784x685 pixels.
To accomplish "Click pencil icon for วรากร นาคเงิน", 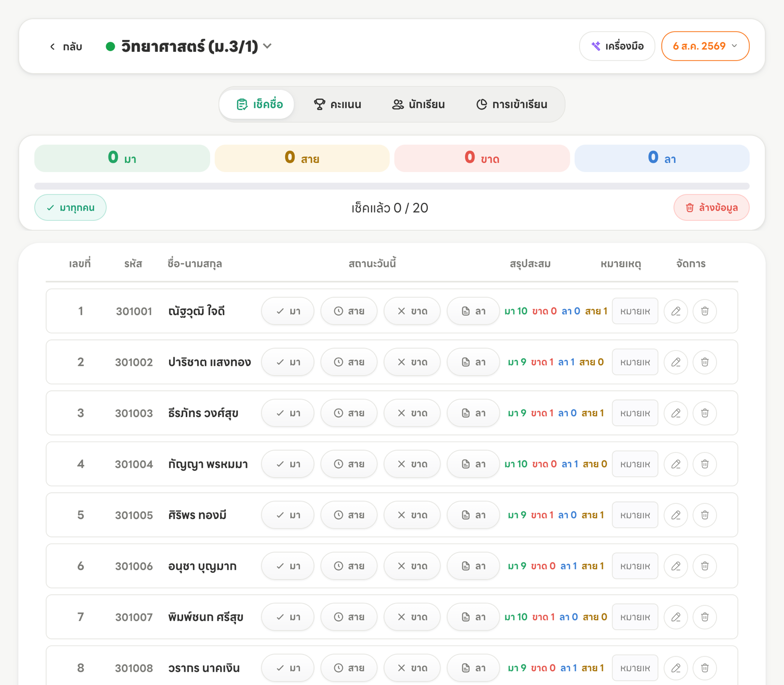I will click(x=676, y=668).
